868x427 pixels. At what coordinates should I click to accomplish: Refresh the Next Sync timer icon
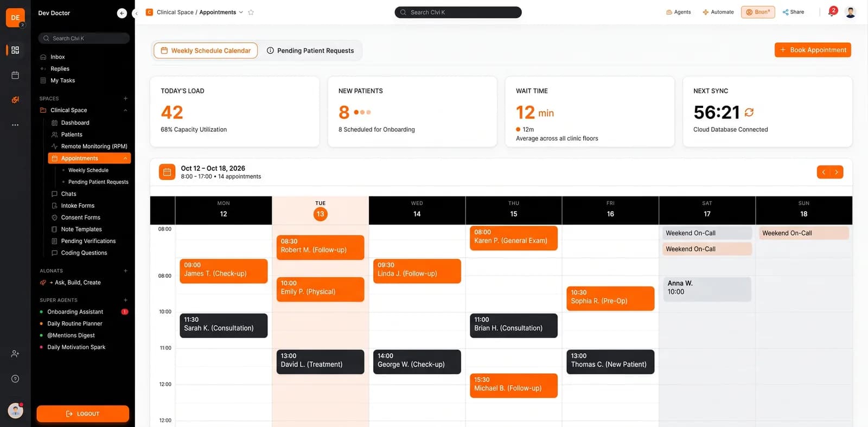749,112
